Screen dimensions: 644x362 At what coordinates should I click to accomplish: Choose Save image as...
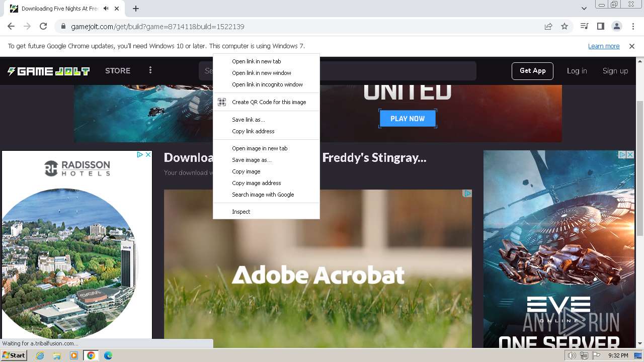click(x=266, y=160)
